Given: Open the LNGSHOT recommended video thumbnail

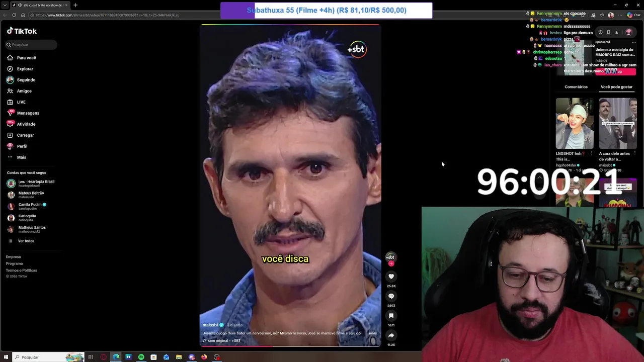Looking at the screenshot, I should pyautogui.click(x=575, y=124).
